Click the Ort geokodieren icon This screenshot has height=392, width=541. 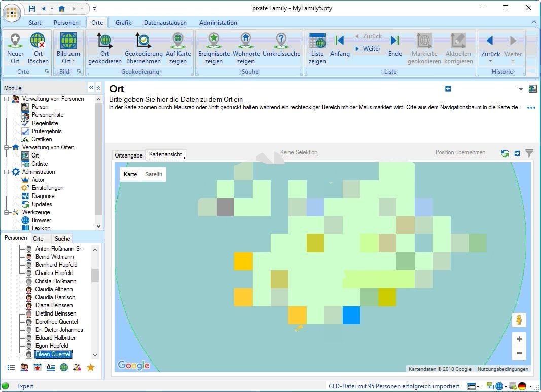tap(104, 48)
